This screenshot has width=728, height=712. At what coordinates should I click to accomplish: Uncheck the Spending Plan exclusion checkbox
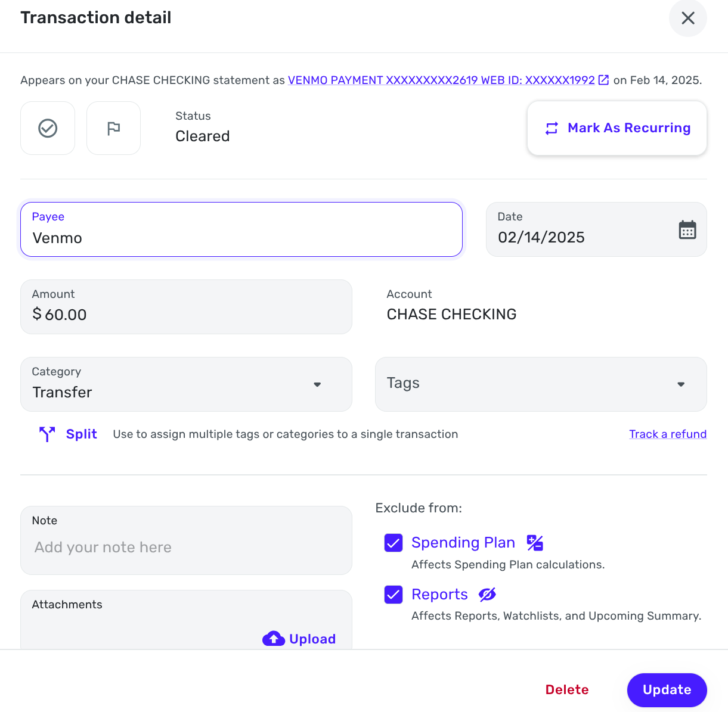394,543
